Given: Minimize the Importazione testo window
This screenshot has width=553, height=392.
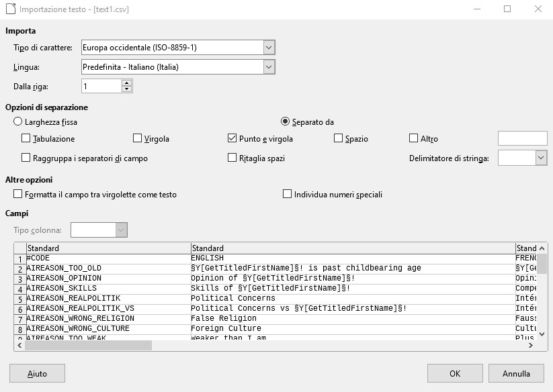Looking at the screenshot, I should click(477, 9).
